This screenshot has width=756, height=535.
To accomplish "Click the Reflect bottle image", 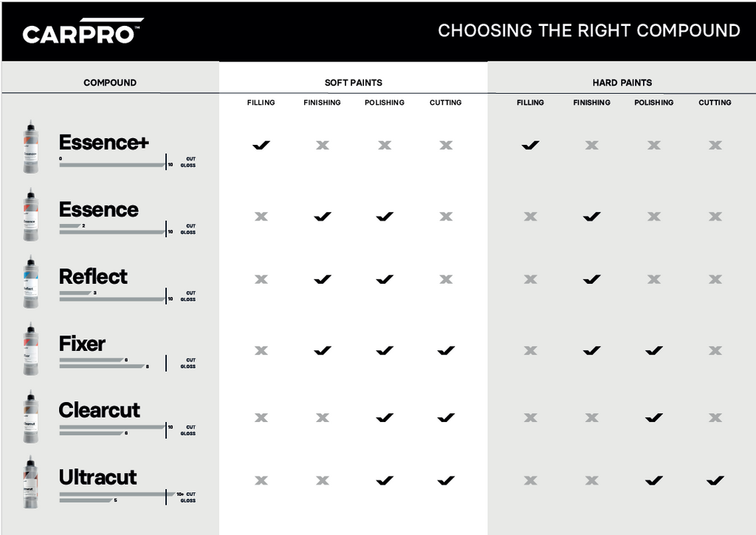I will 31,282.
